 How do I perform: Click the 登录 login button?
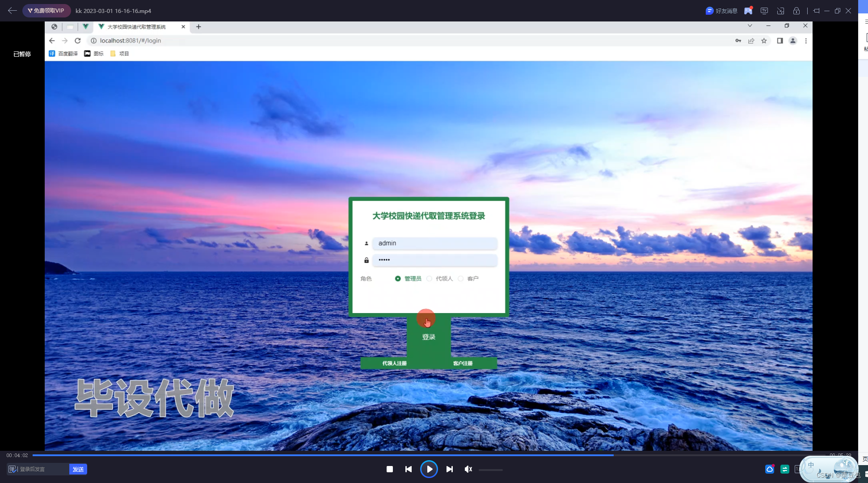[428, 337]
